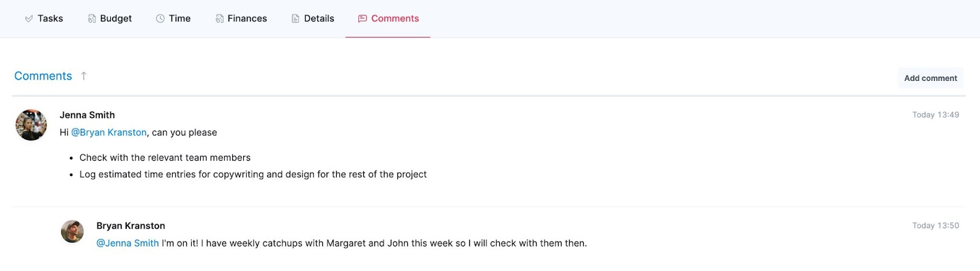The width and height of the screenshot is (980, 271).
Task: Click the Today 13:50 timestamp
Action: coord(935,226)
